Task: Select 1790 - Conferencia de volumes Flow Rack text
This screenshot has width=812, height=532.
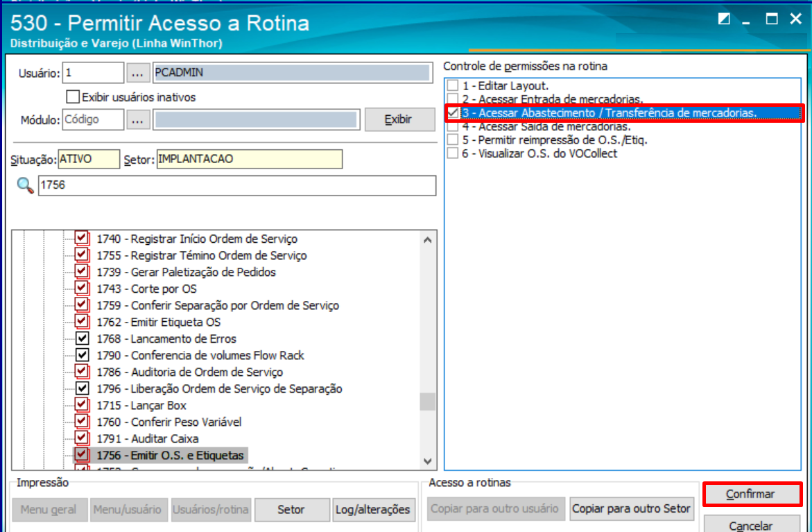Action: click(x=200, y=355)
